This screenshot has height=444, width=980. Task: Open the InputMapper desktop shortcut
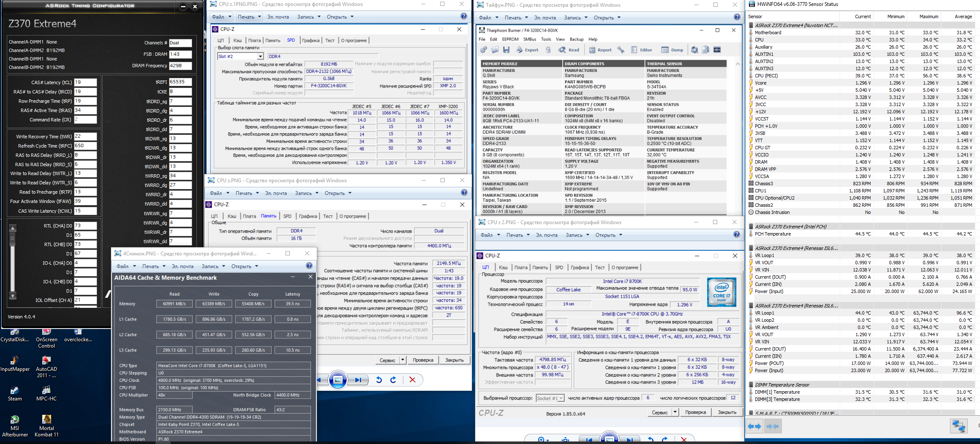click(x=15, y=364)
